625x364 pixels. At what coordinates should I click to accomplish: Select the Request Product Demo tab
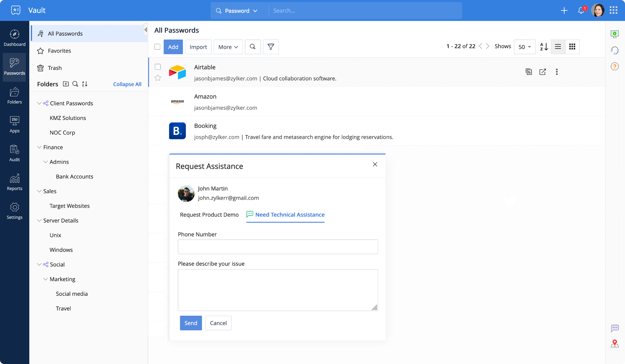click(x=209, y=214)
